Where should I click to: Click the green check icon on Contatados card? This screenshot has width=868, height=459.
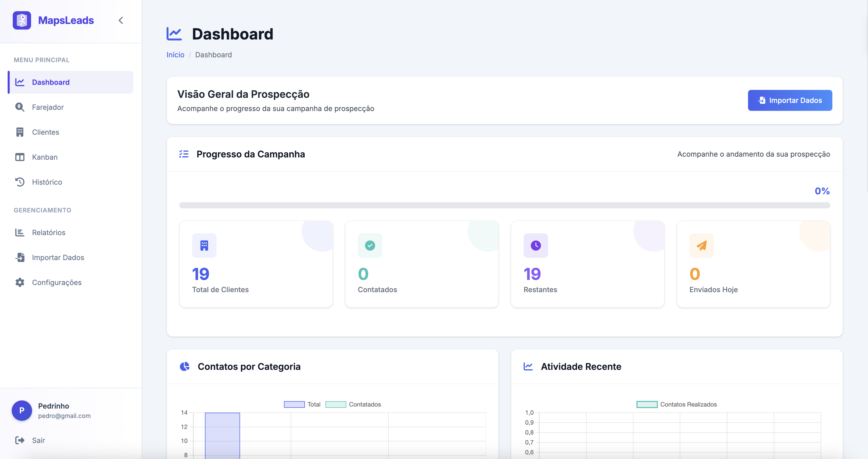[x=370, y=245]
